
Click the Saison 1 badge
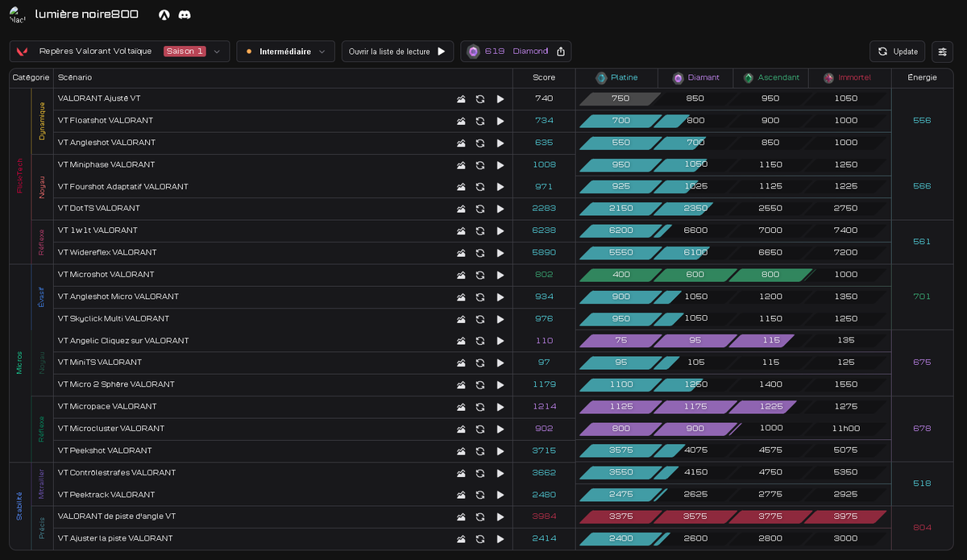click(x=185, y=52)
